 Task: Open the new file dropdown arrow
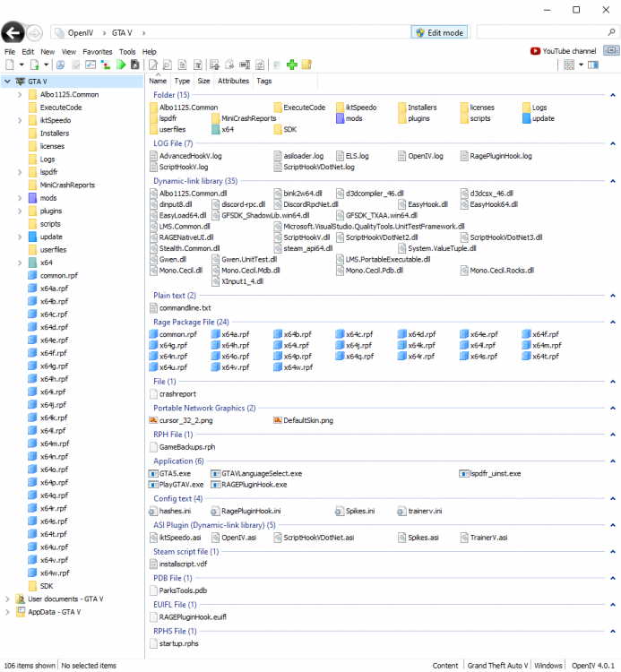tap(22, 65)
